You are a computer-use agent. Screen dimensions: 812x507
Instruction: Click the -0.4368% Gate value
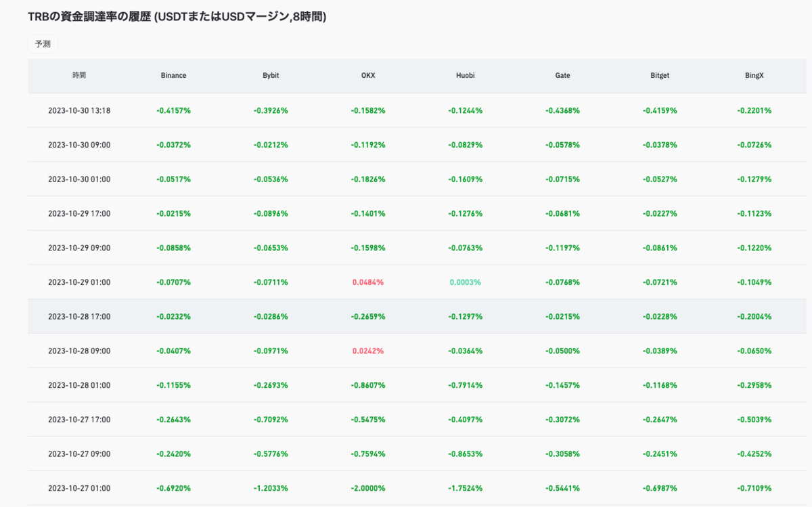tap(562, 110)
